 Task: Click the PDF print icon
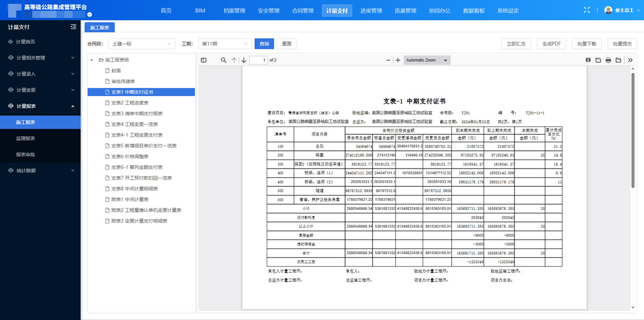tap(608, 60)
